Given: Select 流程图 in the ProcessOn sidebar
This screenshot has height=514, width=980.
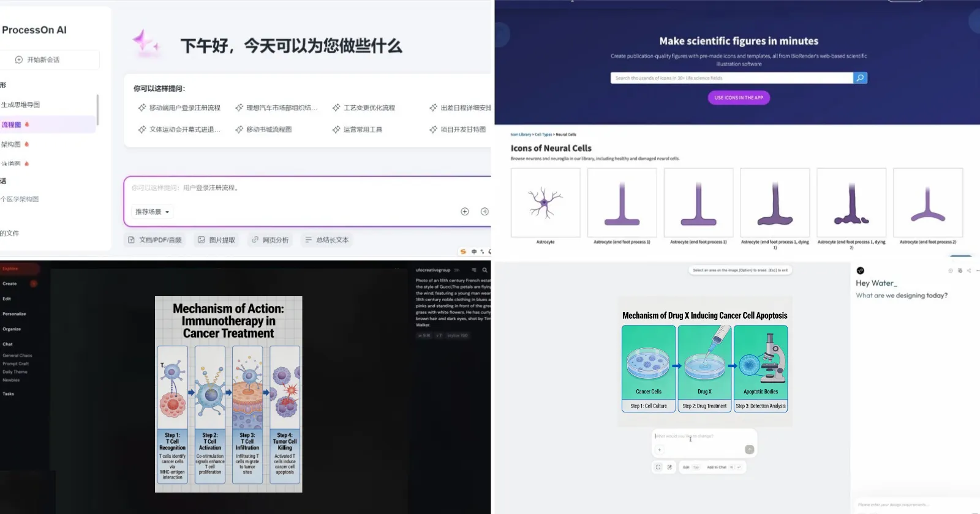Looking at the screenshot, I should [12, 125].
